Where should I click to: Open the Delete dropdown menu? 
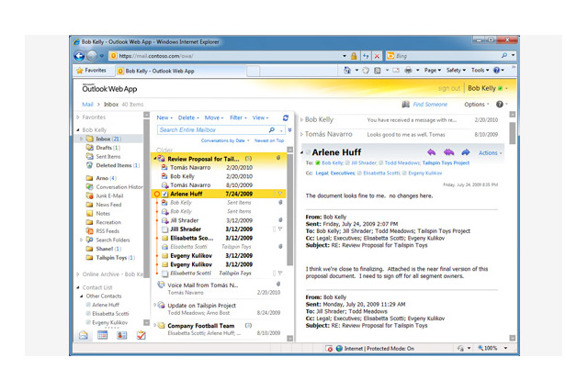pos(188,117)
